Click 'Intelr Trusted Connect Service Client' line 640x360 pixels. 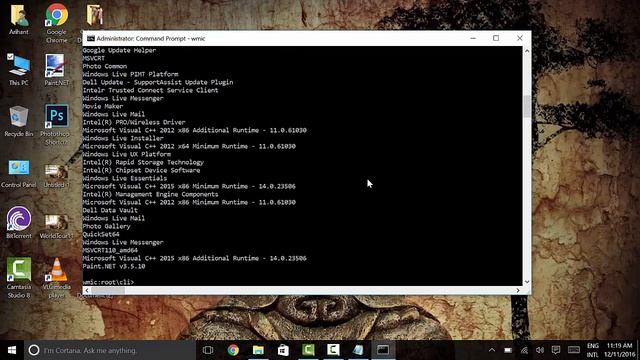150,90
